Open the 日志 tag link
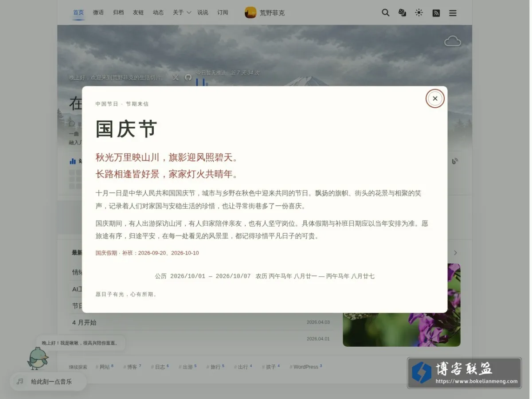 160,367
